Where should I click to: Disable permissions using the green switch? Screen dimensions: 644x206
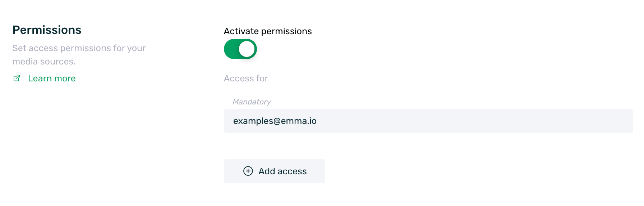coord(240,49)
